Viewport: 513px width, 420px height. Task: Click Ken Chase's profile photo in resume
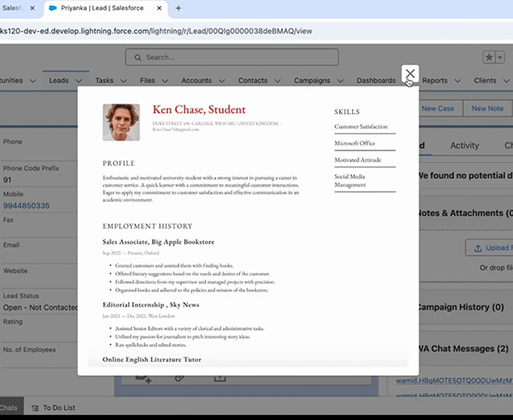click(x=121, y=122)
